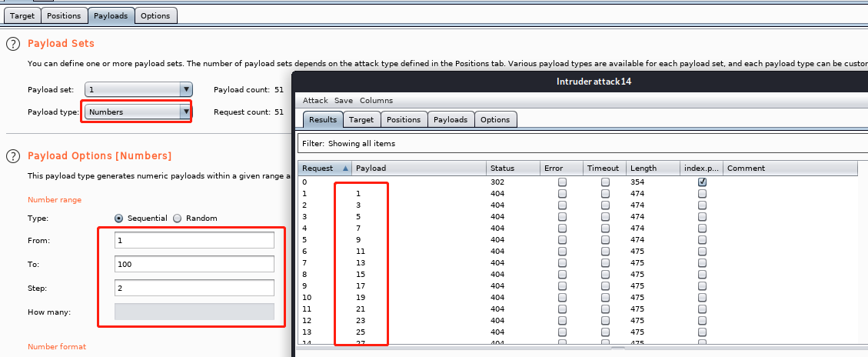Select status 302 in request 0 row
The width and height of the screenshot is (868, 357).
tap(497, 182)
